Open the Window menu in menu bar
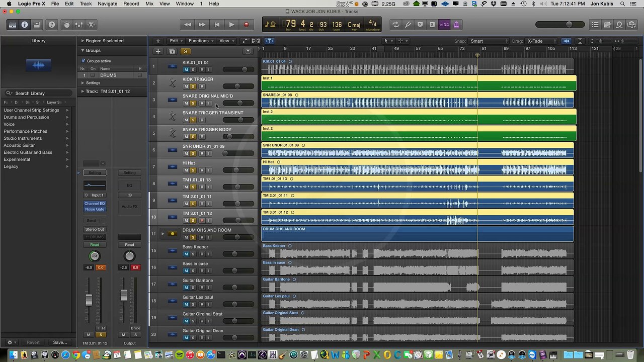Image resolution: width=644 pixels, height=362 pixels. point(185,4)
